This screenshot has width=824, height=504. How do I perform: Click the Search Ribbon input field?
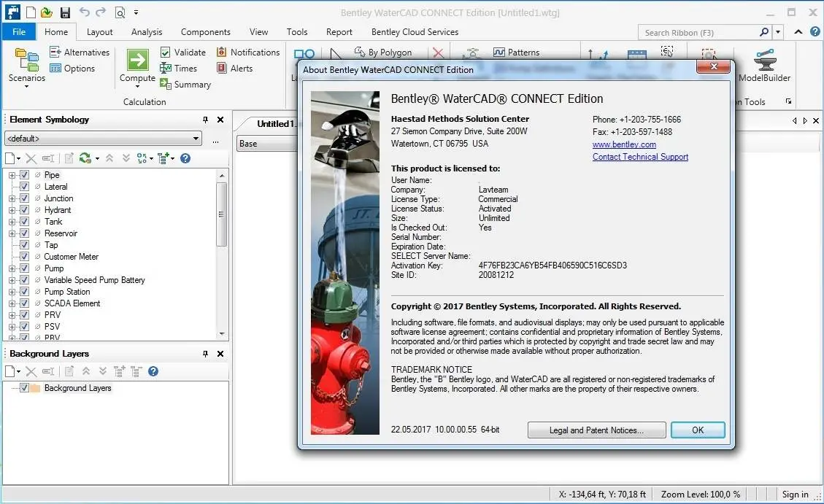click(698, 32)
